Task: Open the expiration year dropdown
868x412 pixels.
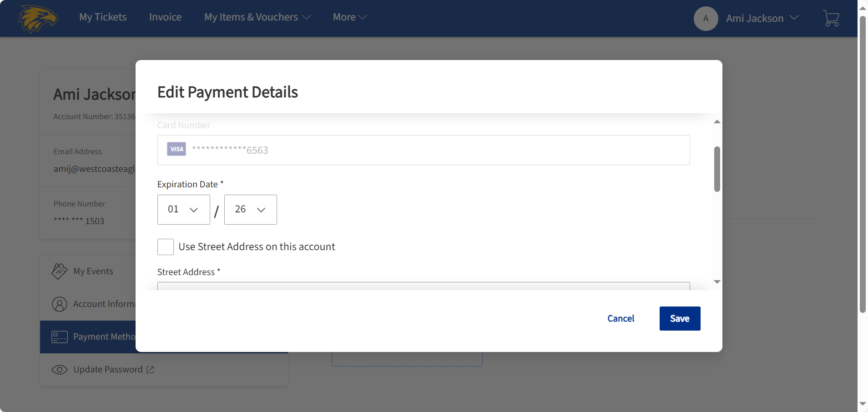Action: [x=250, y=210]
